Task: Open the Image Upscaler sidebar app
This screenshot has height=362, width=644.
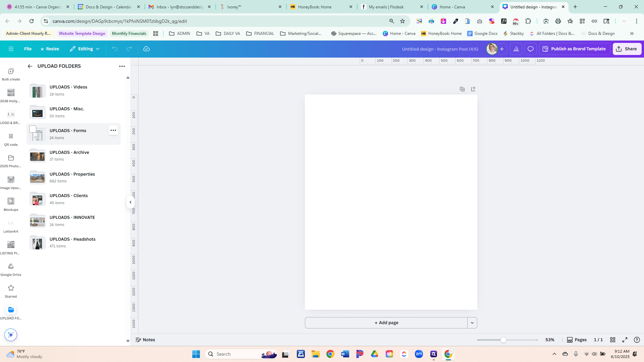Action: [x=11, y=183]
